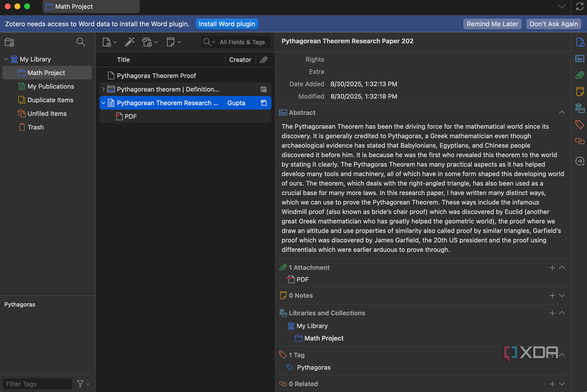The height and width of the screenshot is (392, 587).
Task: Open the search mode dropdown magnifier
Action: click(x=209, y=42)
